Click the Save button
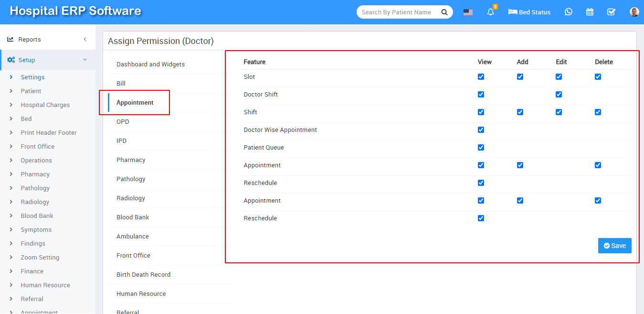The height and width of the screenshot is (314, 644). 614,246
